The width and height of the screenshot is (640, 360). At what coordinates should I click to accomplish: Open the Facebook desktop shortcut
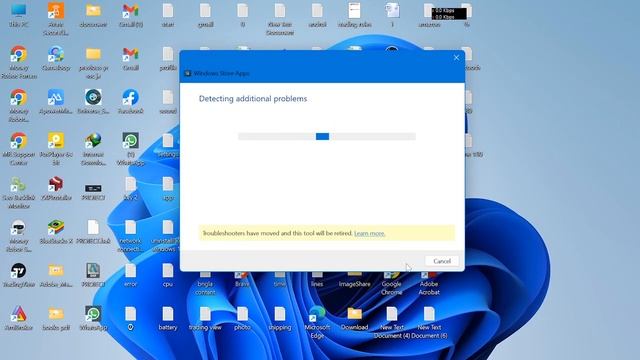(x=131, y=101)
